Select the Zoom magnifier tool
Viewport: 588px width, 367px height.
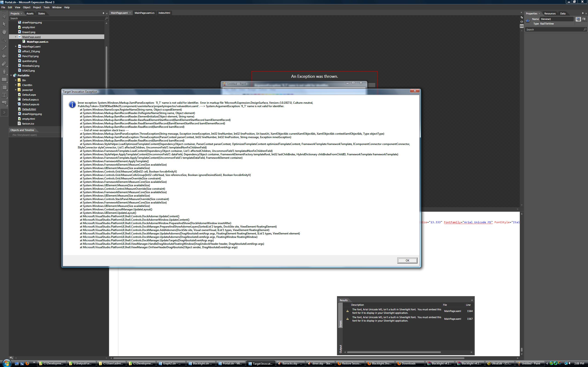click(4, 40)
